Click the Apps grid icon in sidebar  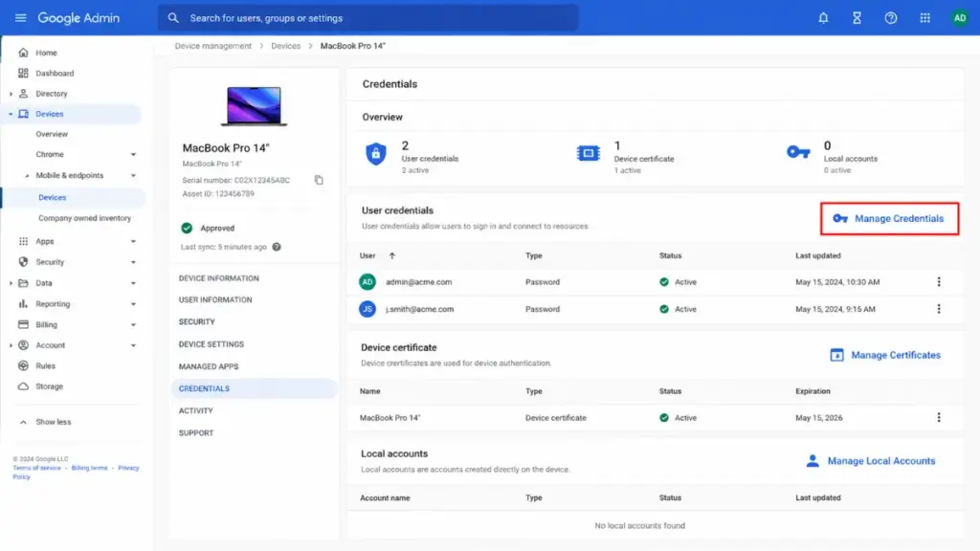(x=23, y=241)
